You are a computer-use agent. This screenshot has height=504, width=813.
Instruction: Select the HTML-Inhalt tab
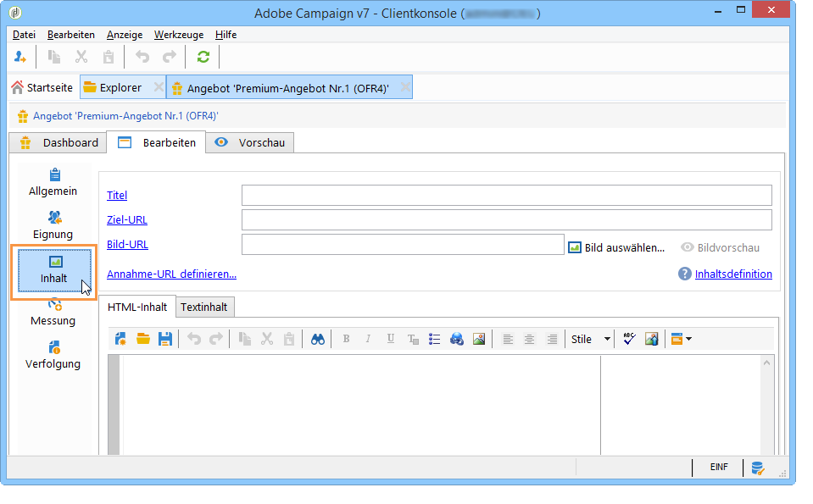click(x=136, y=307)
